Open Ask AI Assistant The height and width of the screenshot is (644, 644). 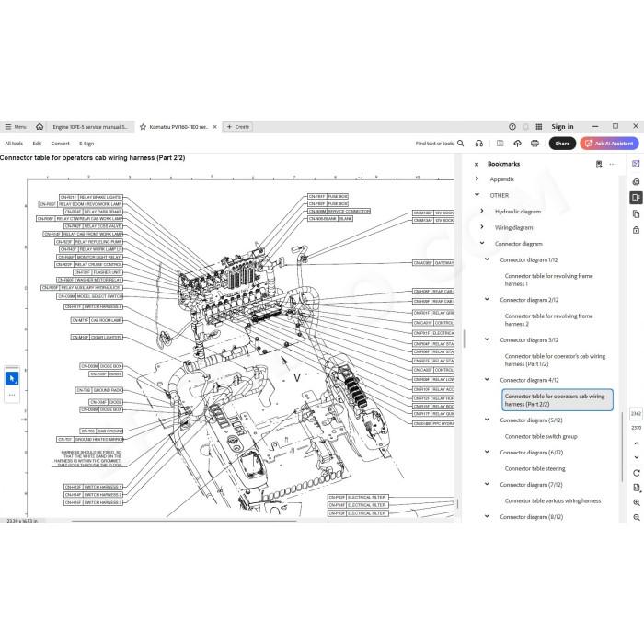click(x=609, y=144)
